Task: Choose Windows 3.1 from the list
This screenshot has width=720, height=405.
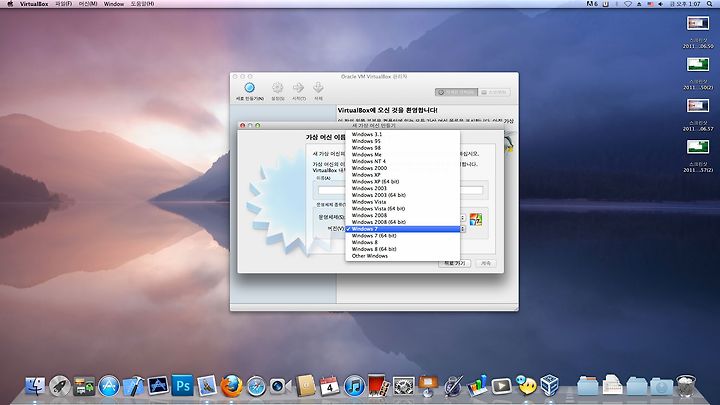Action: click(402, 134)
